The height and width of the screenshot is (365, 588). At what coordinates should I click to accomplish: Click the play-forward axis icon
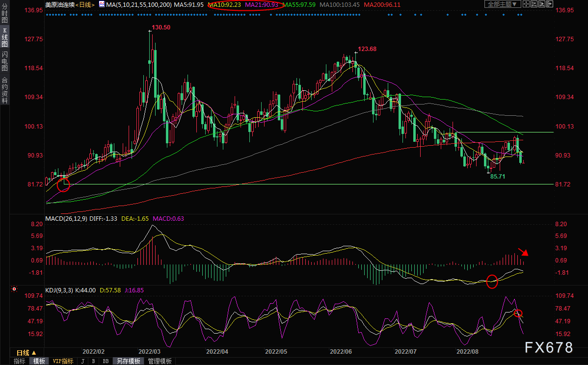pyautogui.click(x=542, y=4)
